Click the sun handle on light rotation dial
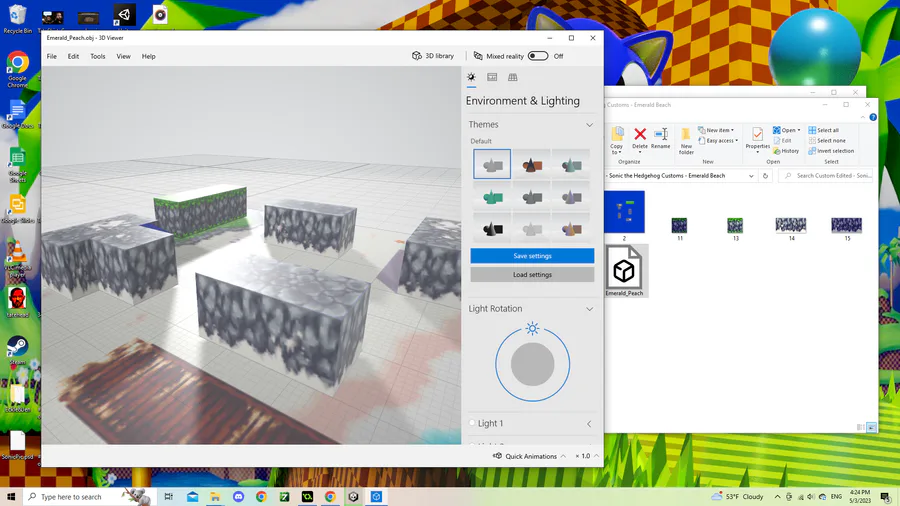Screen dimensions: 900x506 (532, 328)
